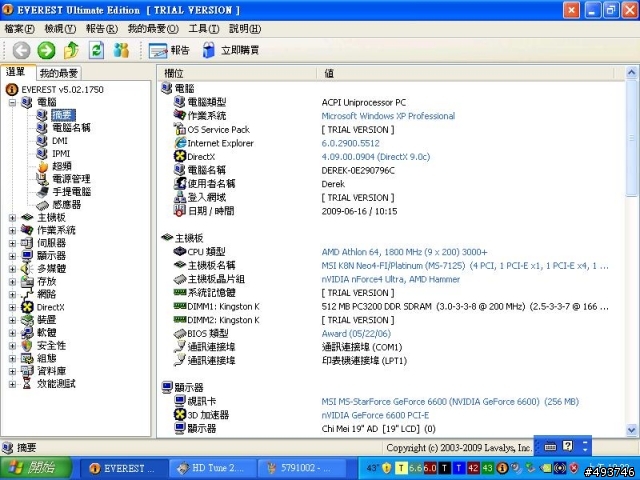Expand the 顯示器 tree node
640x480 pixels.
coord(13,256)
